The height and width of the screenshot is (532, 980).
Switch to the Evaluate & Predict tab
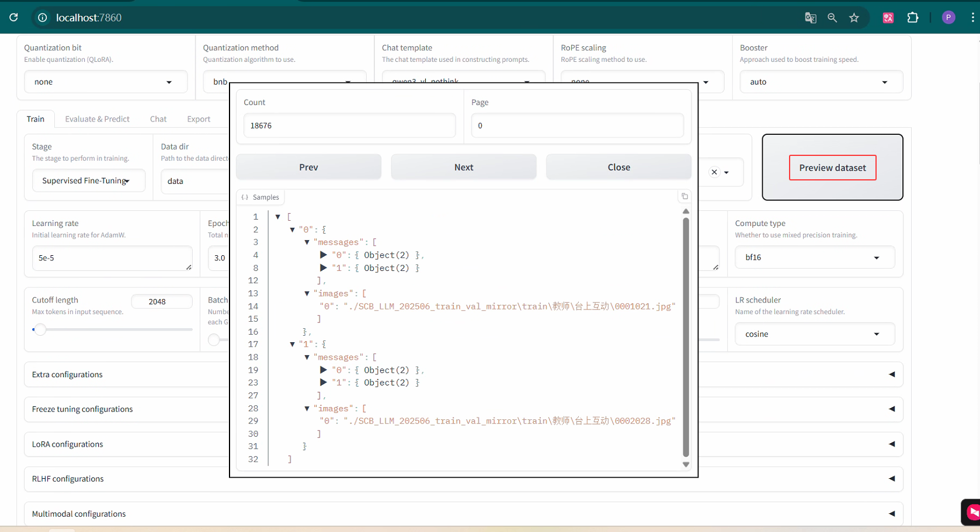97,119
